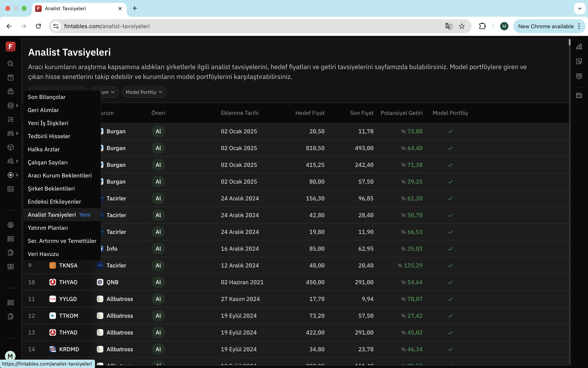This screenshot has width=588, height=368.
Task: Open Aracı Kurum Beklentileri menu item
Action: click(62, 175)
